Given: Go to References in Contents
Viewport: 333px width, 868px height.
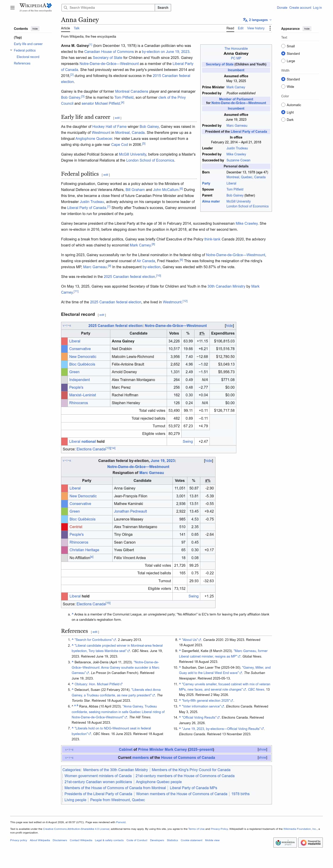Looking at the screenshot, I should (x=22, y=63).
